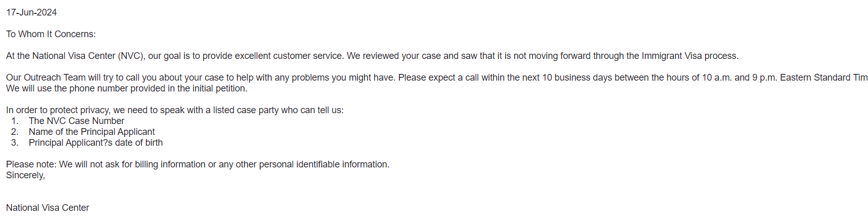The width and height of the screenshot is (868, 216).
Task: Click the phrase 'Immigrant Visa process'
Action: tap(689, 56)
